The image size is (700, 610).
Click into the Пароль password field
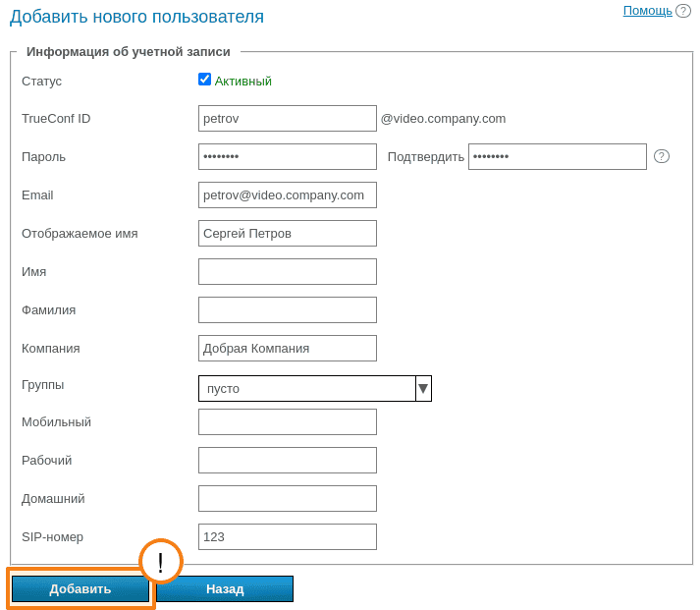click(x=288, y=157)
